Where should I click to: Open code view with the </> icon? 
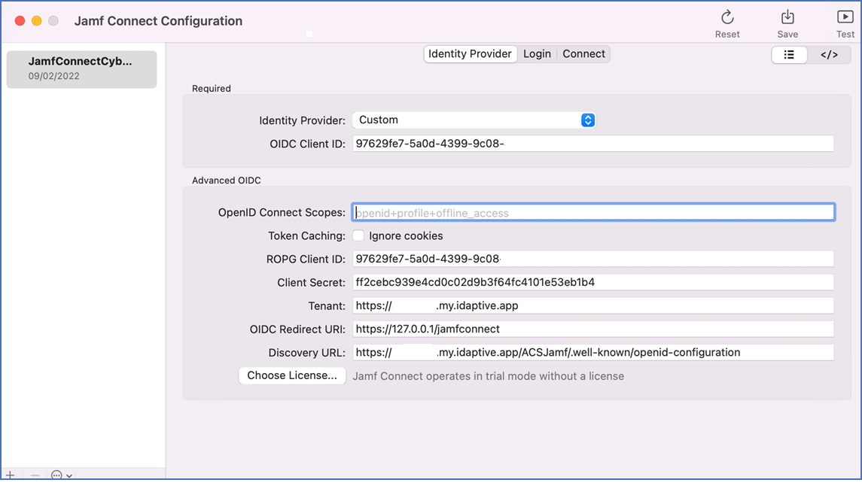click(x=829, y=54)
